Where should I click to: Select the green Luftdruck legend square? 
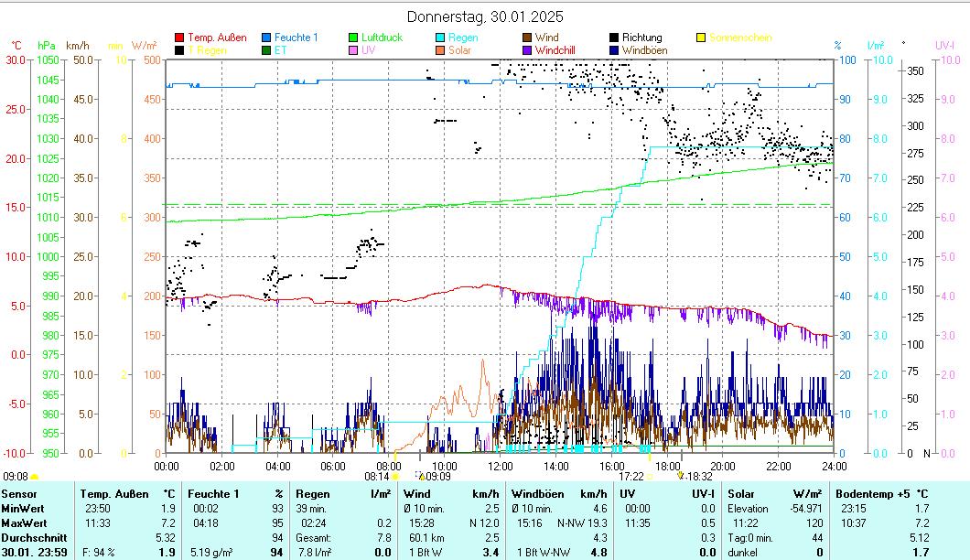point(353,38)
